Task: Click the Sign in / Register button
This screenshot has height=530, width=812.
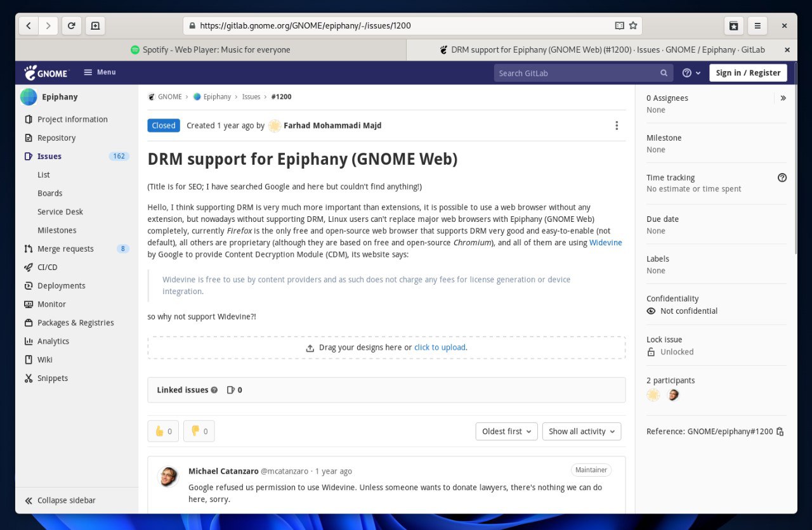Action: click(748, 73)
